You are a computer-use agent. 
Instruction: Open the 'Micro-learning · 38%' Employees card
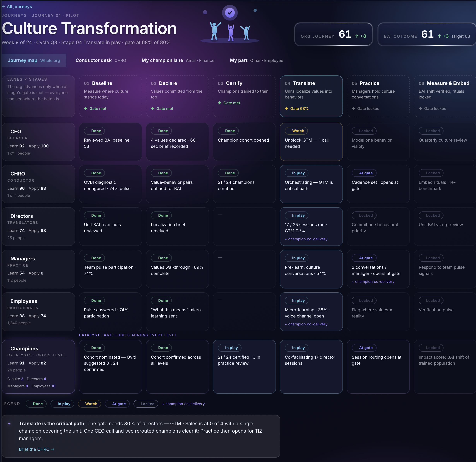[311, 312]
